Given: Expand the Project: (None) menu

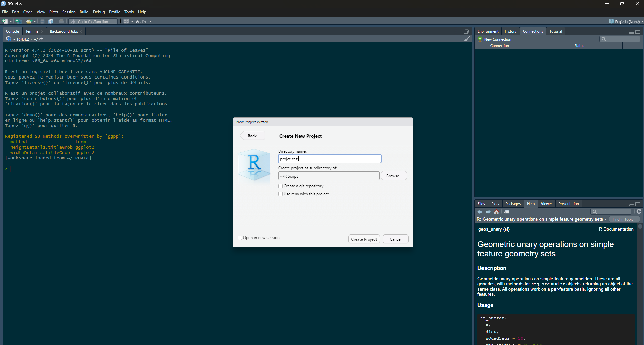Looking at the screenshot, I should point(627,22).
